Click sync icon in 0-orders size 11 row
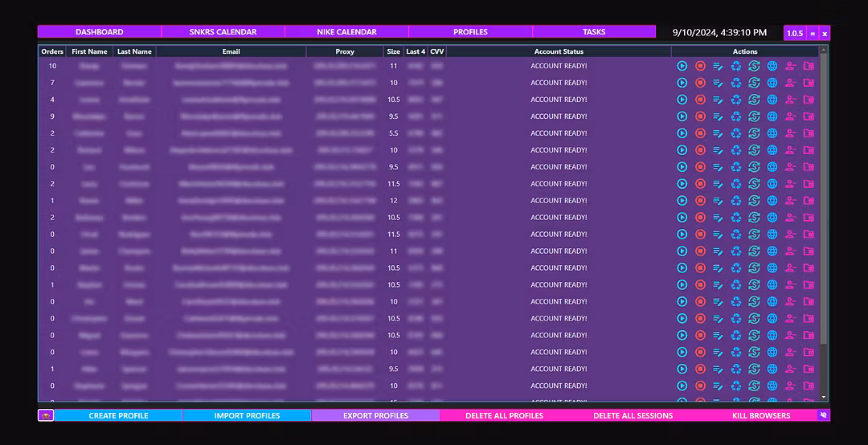Screen dimensions: 868x445 [x=754, y=251]
